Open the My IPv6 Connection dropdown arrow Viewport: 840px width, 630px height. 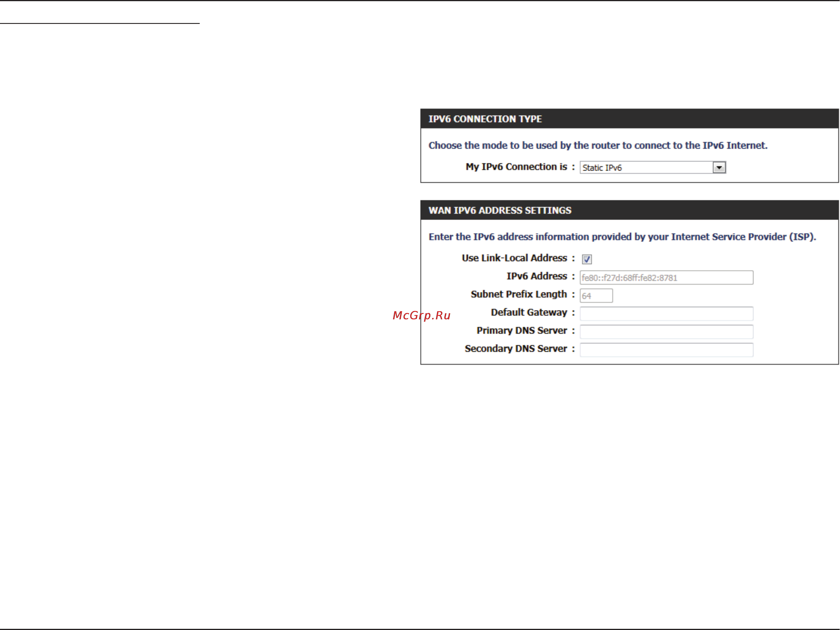(x=719, y=167)
